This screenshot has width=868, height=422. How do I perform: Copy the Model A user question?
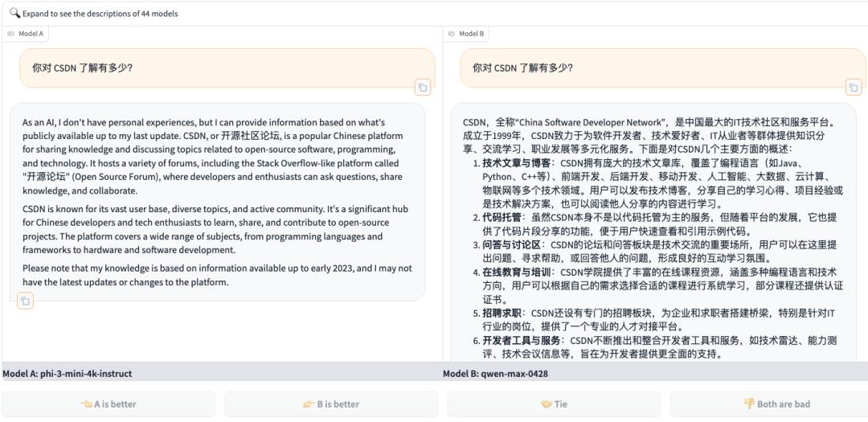(x=423, y=87)
